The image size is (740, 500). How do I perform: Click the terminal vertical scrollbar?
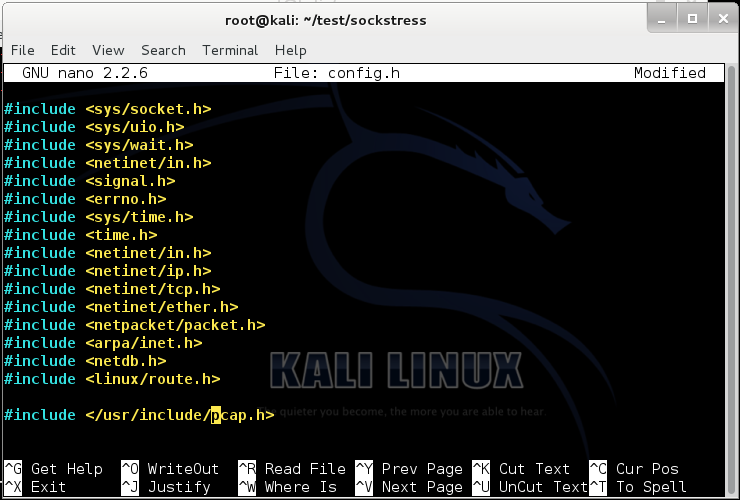click(732, 279)
